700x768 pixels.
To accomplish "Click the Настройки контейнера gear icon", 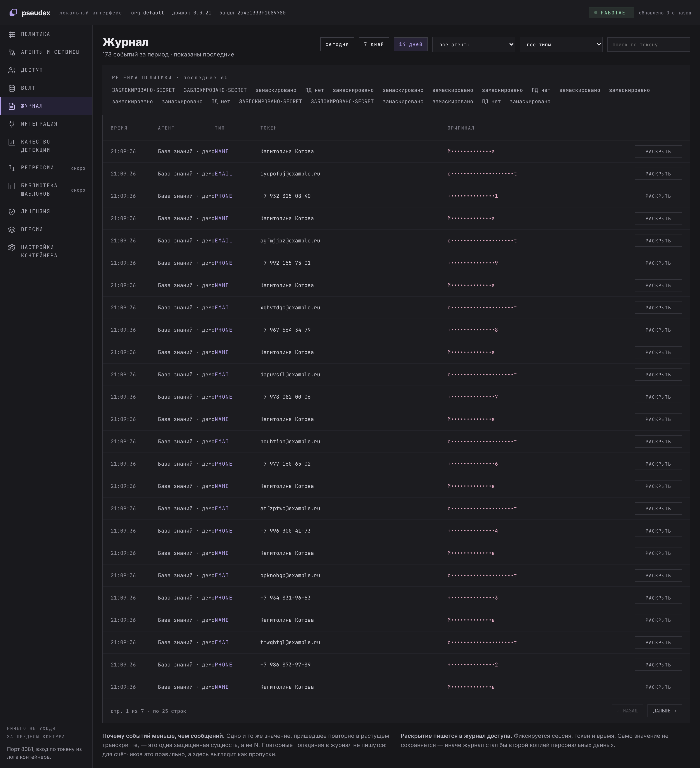I will (12, 248).
